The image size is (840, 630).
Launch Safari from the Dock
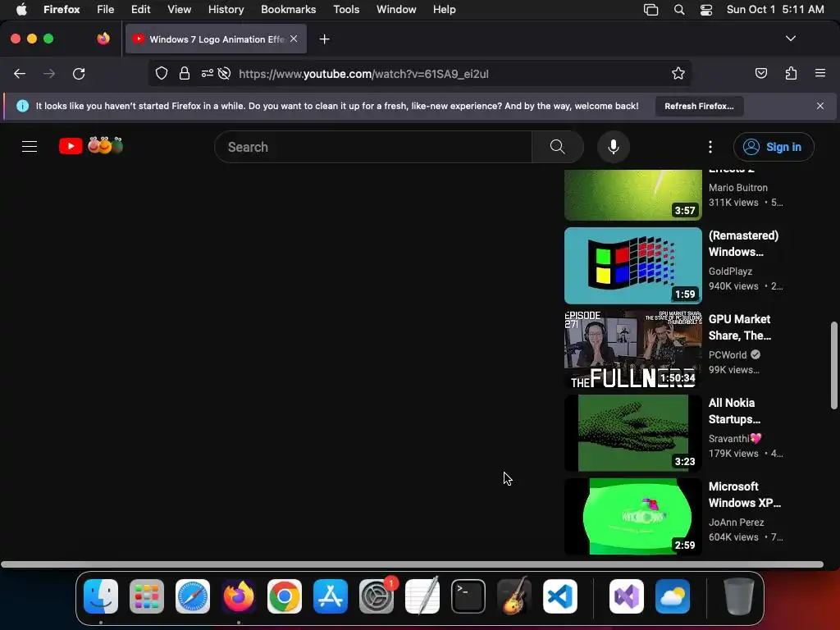pyautogui.click(x=193, y=596)
